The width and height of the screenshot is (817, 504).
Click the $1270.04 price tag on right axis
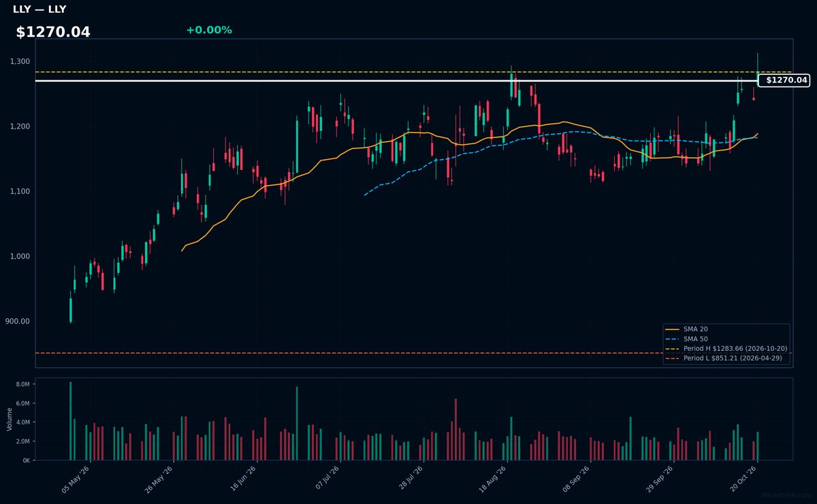(784, 80)
